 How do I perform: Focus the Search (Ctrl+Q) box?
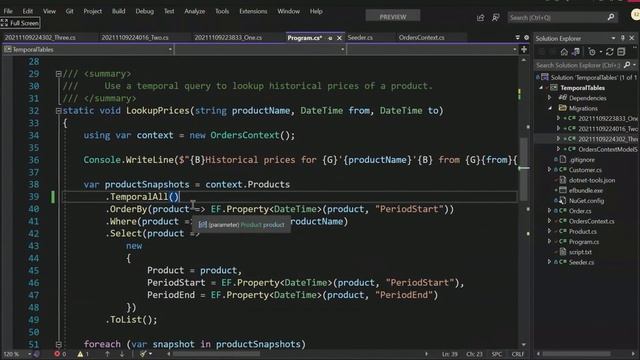[x=562, y=17]
